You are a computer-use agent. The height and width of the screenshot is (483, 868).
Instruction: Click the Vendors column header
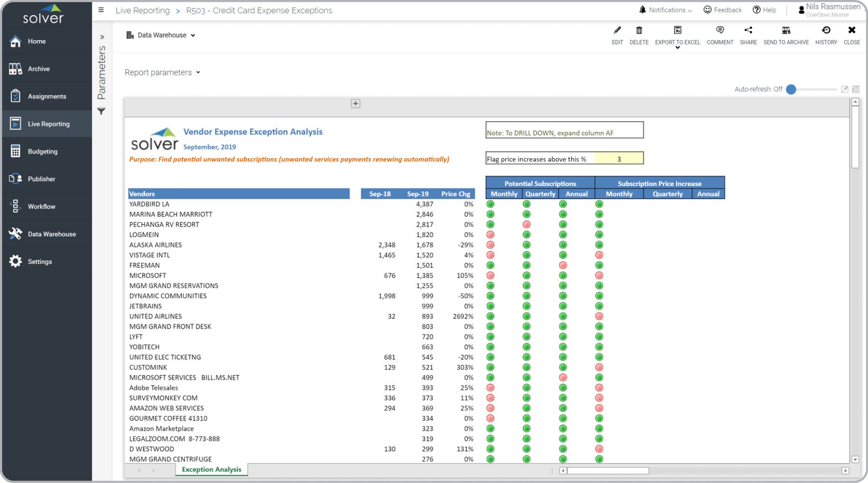click(239, 194)
